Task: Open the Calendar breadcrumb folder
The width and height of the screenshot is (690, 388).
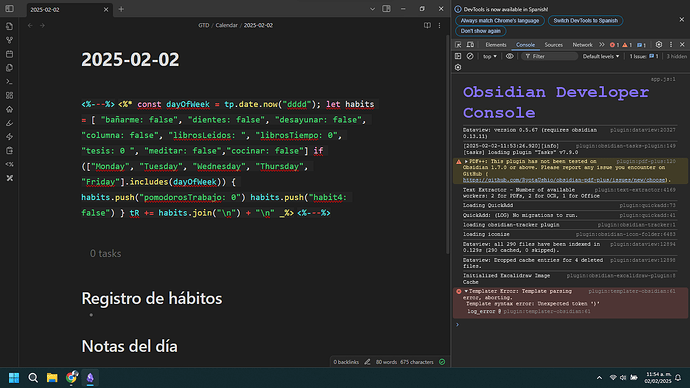Action: [226, 26]
